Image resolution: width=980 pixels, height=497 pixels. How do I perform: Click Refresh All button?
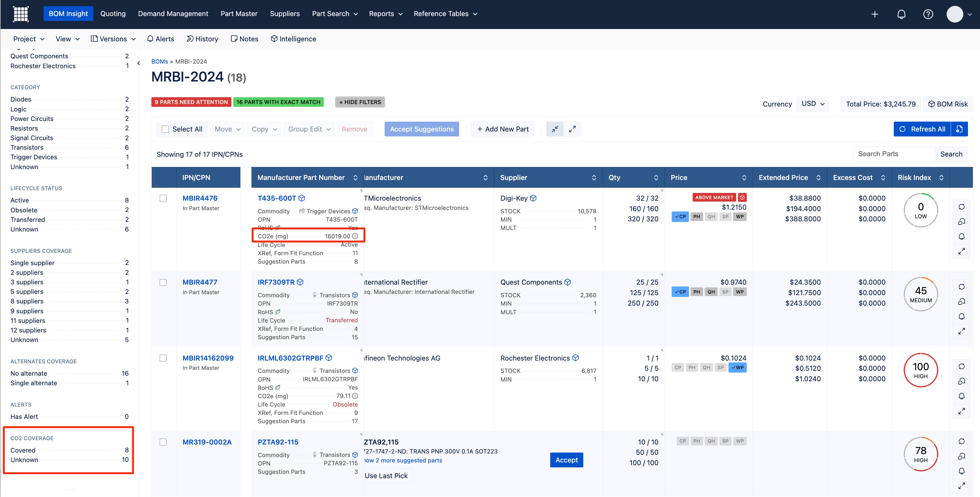(922, 129)
